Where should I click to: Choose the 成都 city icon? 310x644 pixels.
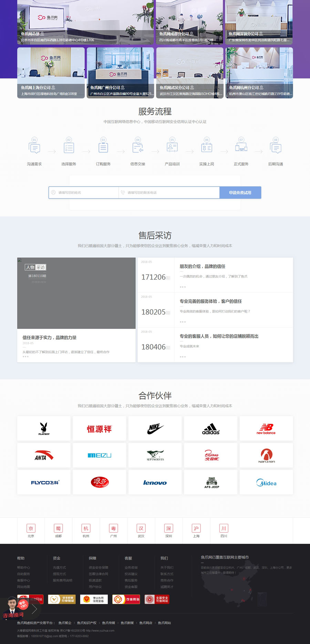click(x=59, y=528)
